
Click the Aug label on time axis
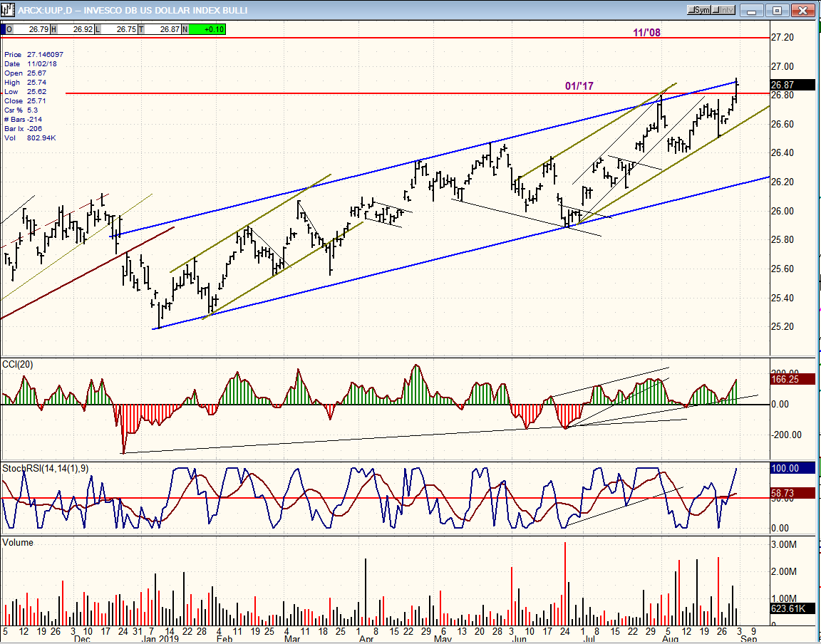tap(670, 639)
